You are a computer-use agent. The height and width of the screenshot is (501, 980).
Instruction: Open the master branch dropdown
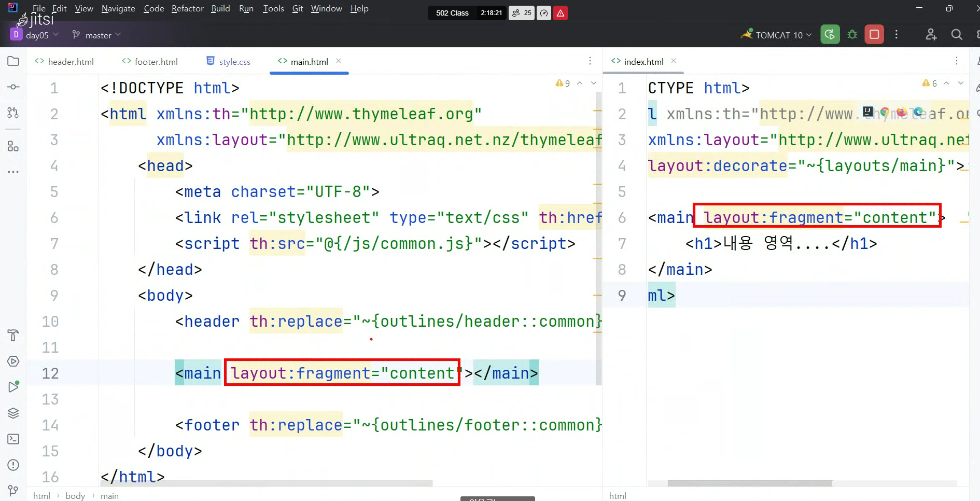pos(96,35)
